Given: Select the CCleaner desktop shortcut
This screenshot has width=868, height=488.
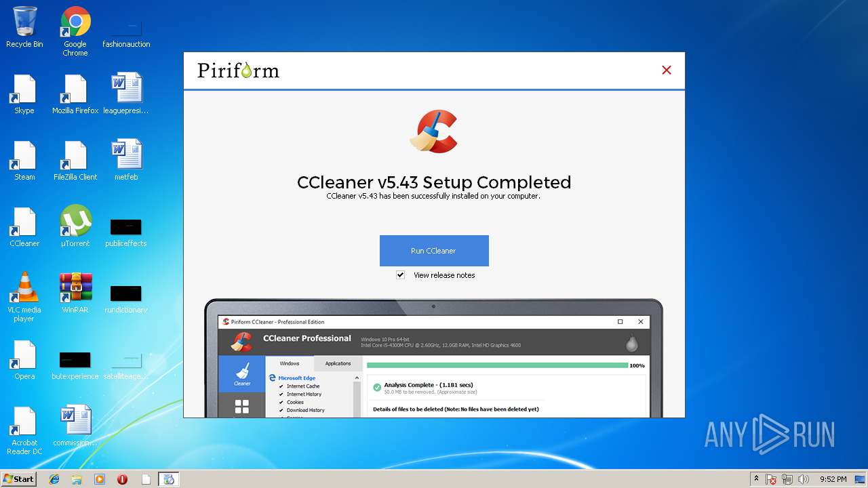Looking at the screenshot, I should click(x=24, y=226).
